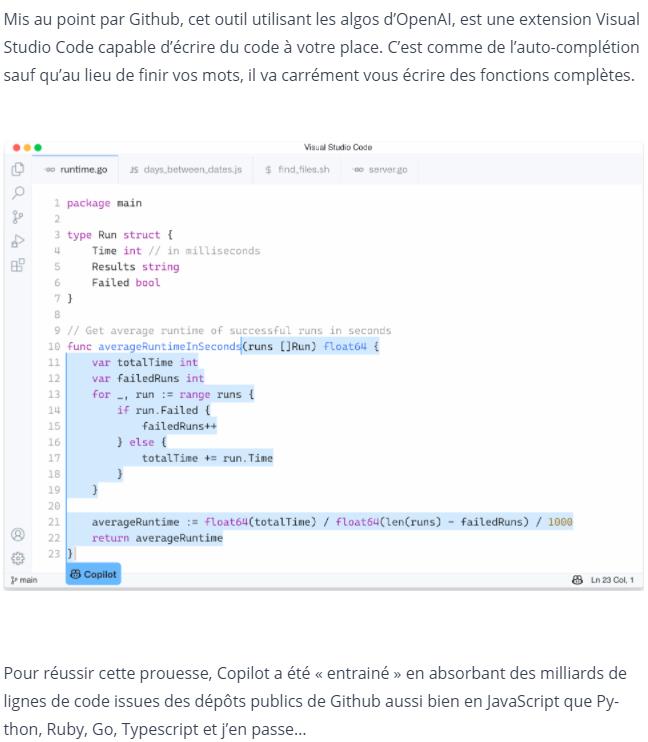Open Source Control branch icon in sidebar

(x=18, y=217)
